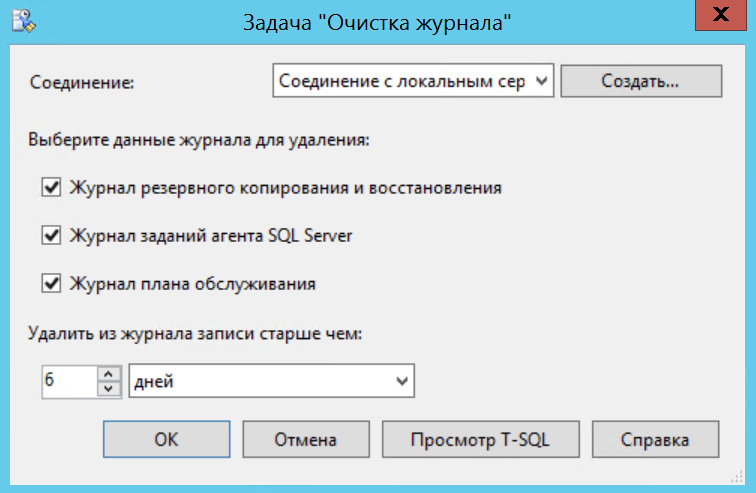Click the 'Создать...' button
This screenshot has height=493, width=756.
[640, 82]
